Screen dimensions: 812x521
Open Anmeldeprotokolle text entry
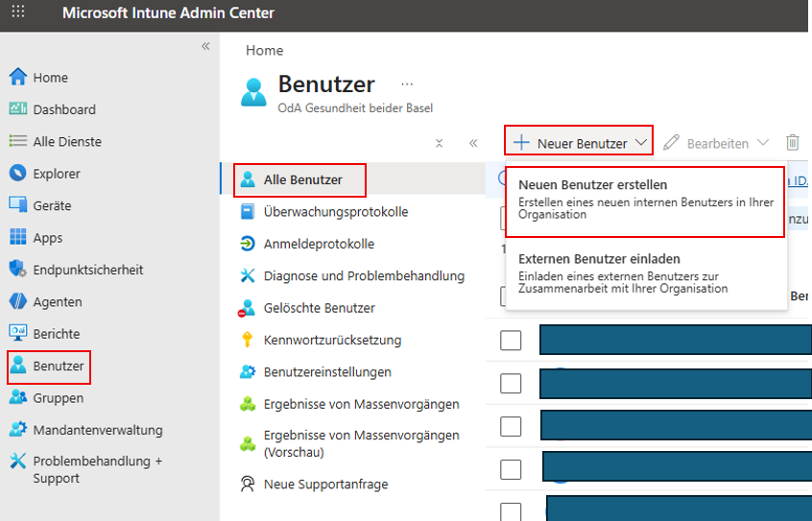[x=319, y=244]
